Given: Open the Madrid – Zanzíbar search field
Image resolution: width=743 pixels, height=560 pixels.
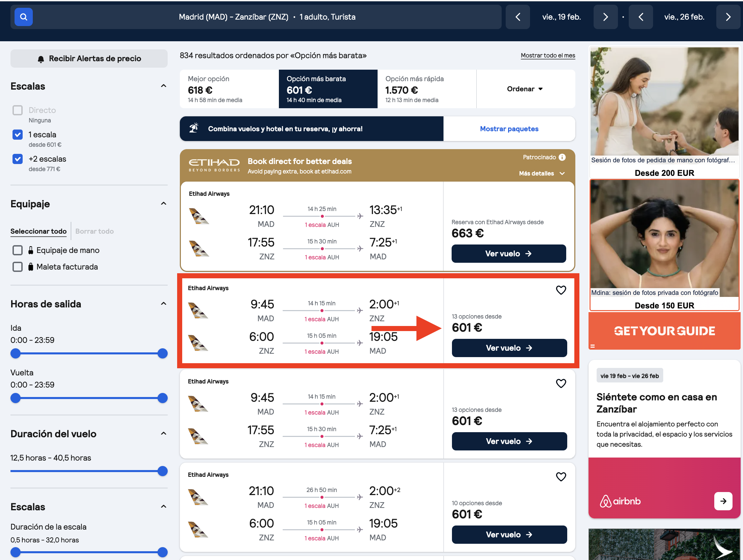Looking at the screenshot, I should click(256, 17).
